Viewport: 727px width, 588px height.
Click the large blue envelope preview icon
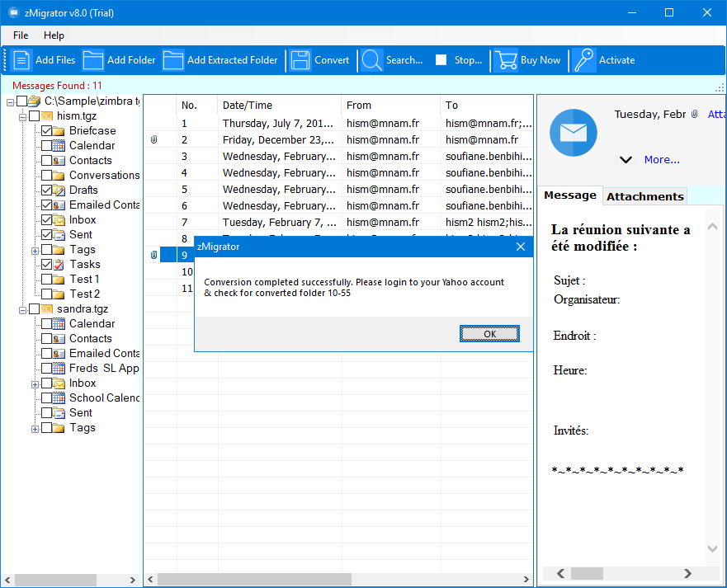(573, 133)
